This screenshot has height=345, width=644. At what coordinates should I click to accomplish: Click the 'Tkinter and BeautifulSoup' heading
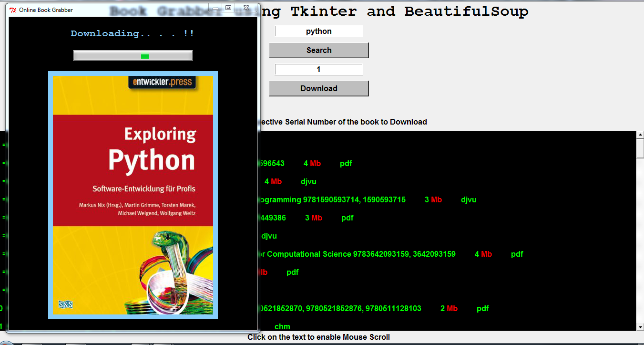point(409,11)
